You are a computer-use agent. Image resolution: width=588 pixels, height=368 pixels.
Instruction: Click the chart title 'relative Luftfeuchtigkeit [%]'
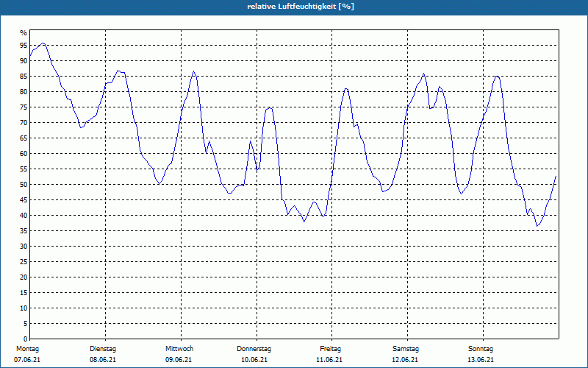coord(301,7)
